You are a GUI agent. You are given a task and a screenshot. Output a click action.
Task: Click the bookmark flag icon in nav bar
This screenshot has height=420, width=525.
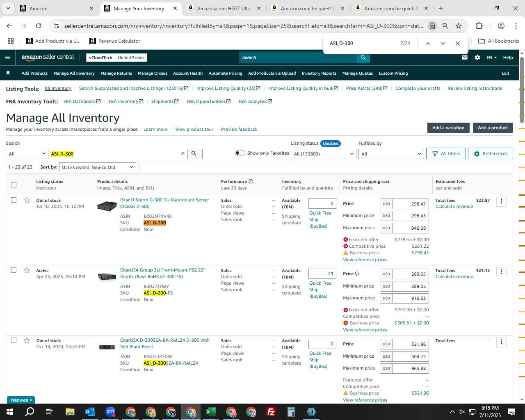[8, 73]
